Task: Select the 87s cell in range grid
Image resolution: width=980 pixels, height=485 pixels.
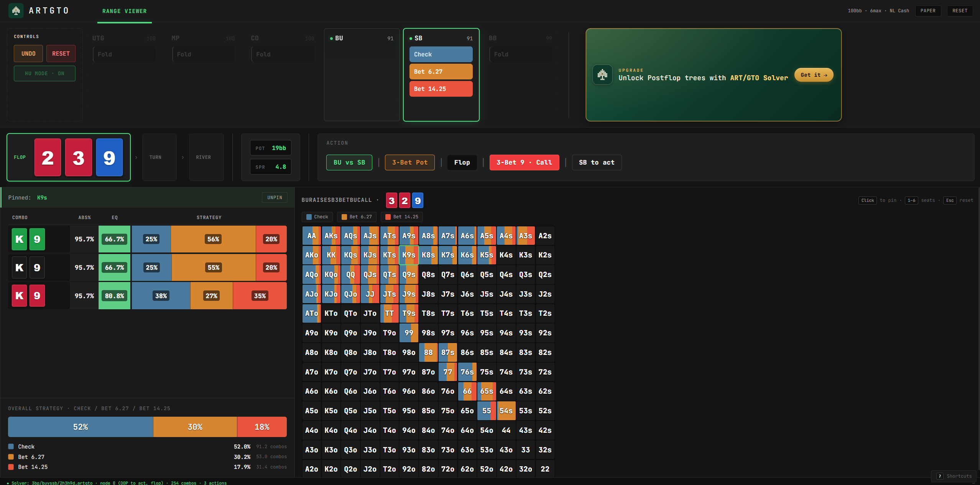Action: [448, 352]
